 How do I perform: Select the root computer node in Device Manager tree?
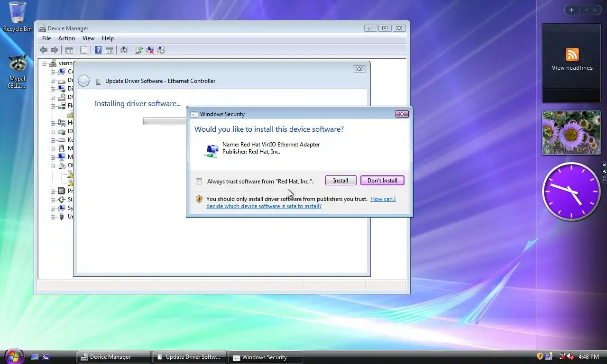tap(61, 63)
